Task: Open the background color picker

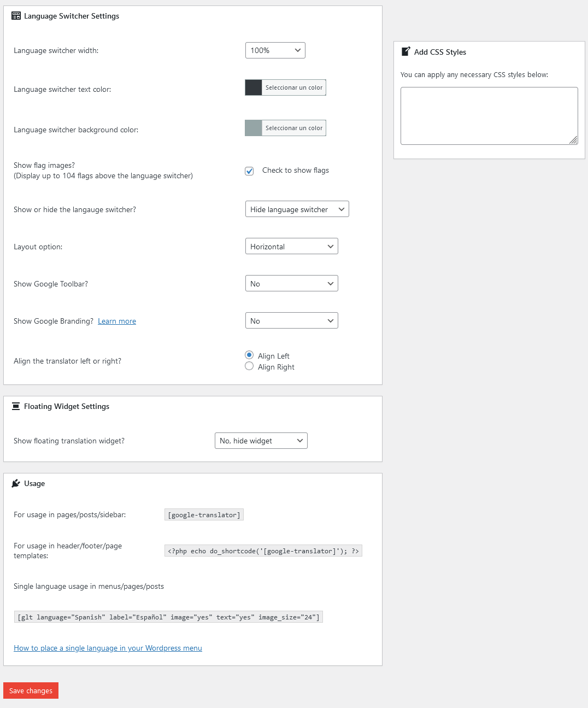Action: pyautogui.click(x=285, y=127)
